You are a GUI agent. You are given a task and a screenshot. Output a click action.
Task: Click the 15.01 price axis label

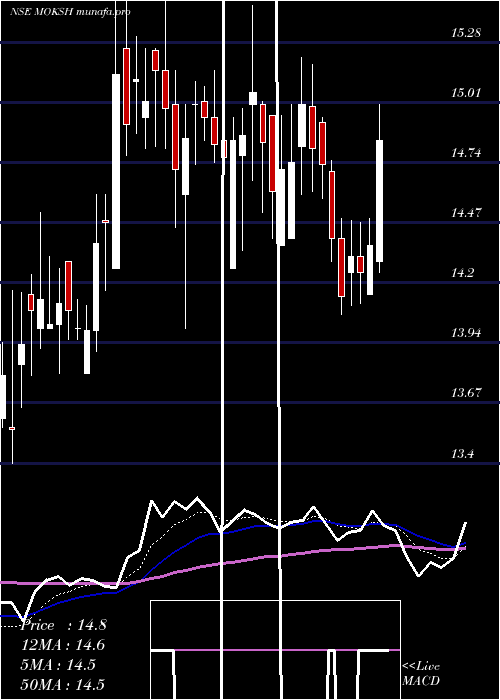[x=466, y=93]
